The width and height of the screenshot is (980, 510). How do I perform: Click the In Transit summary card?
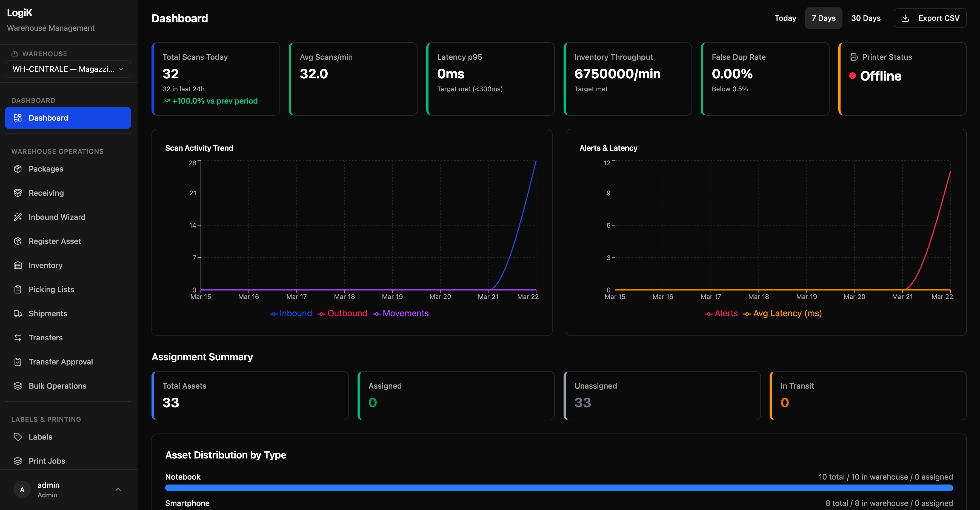coord(868,396)
